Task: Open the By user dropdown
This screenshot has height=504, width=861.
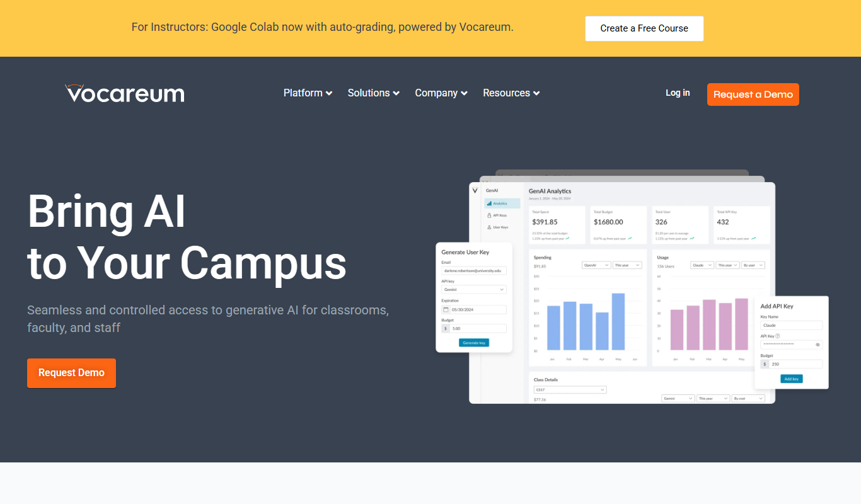Action: pyautogui.click(x=753, y=265)
